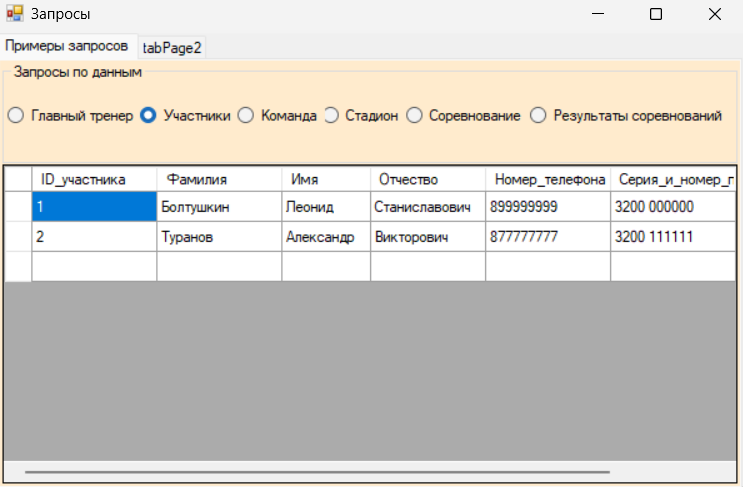Select phone number 899999999 cell
Screen dimensions: 743x487
548,207
